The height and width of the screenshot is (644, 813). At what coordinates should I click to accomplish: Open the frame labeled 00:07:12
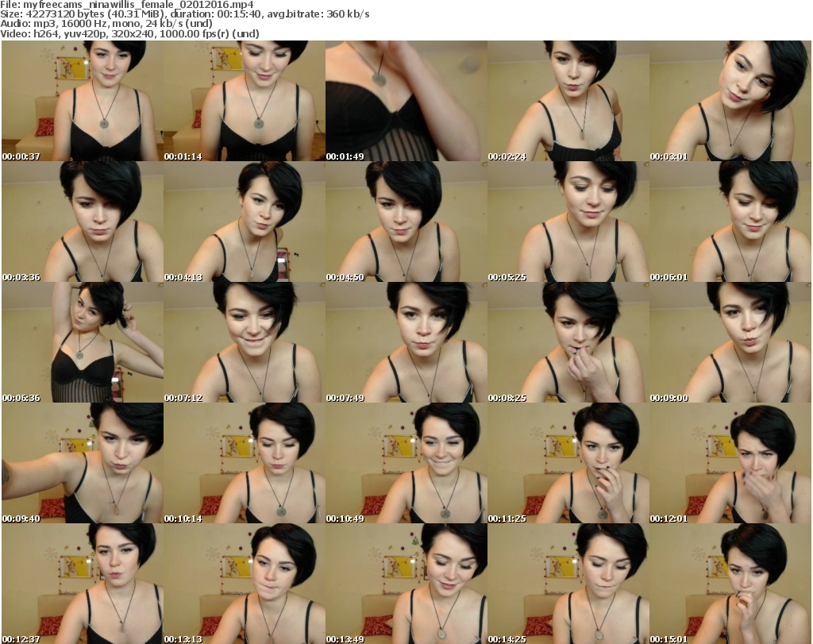tap(245, 343)
